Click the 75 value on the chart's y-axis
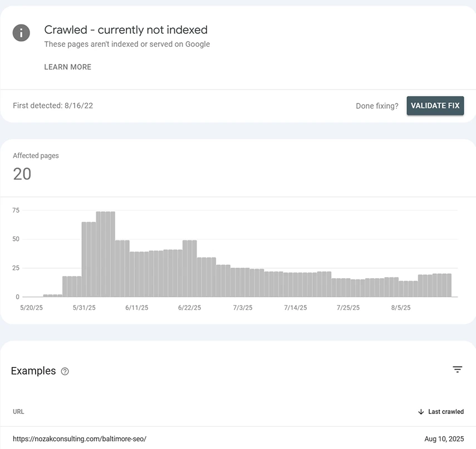Image resolution: width=476 pixels, height=449 pixels. coord(16,210)
